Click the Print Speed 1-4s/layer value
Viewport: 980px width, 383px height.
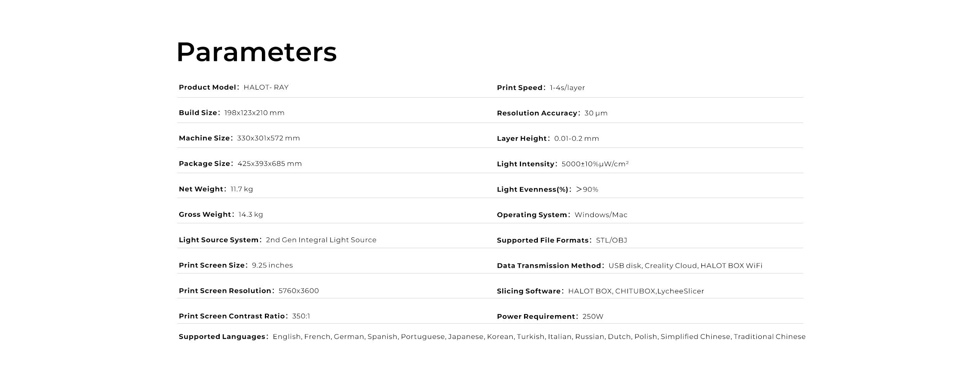(567, 88)
